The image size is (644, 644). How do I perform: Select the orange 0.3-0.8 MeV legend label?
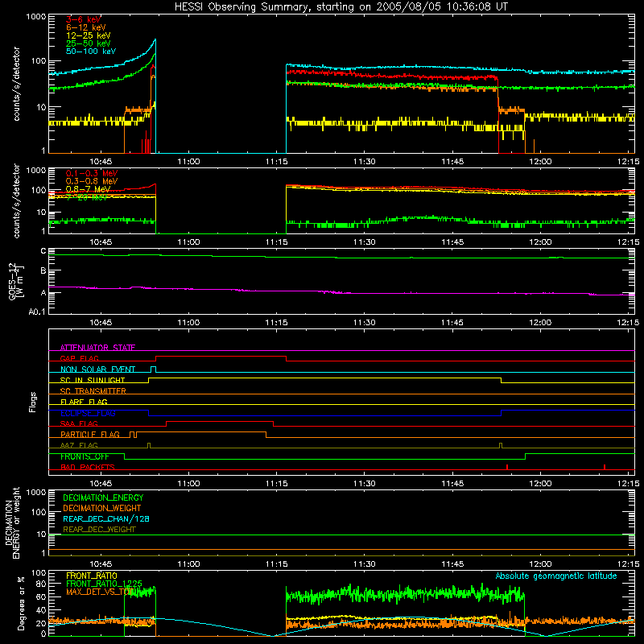click(92, 181)
